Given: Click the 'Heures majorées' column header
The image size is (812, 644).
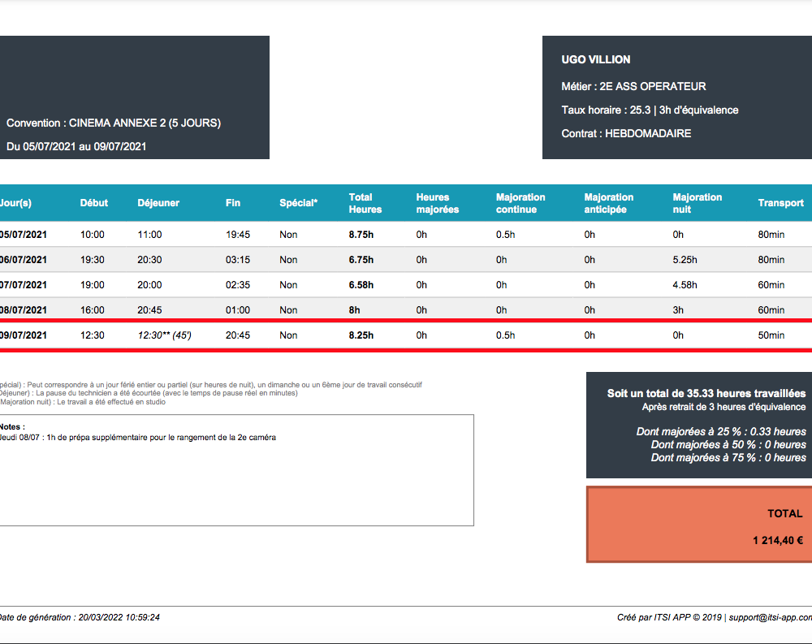Looking at the screenshot, I should [437, 203].
